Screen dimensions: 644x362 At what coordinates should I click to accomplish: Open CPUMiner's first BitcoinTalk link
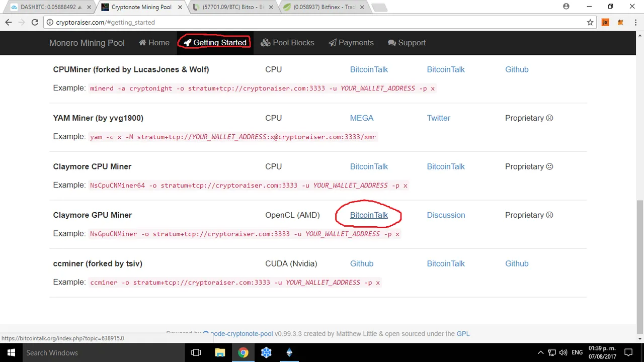tap(369, 69)
